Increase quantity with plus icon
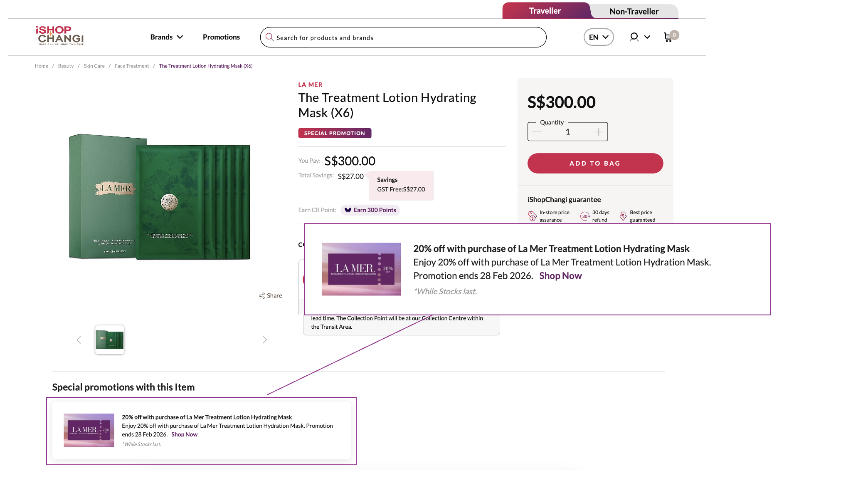The image size is (868, 486). point(599,132)
